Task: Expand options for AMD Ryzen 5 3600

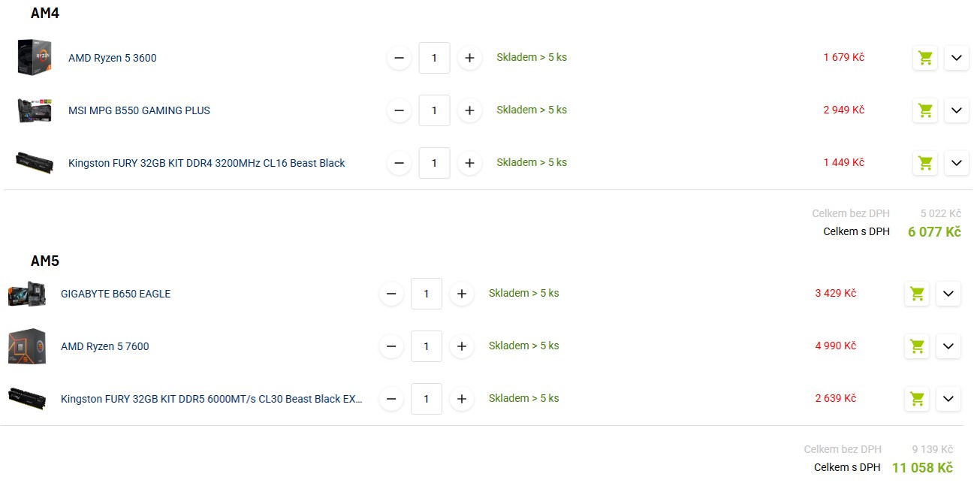Action: click(x=956, y=58)
